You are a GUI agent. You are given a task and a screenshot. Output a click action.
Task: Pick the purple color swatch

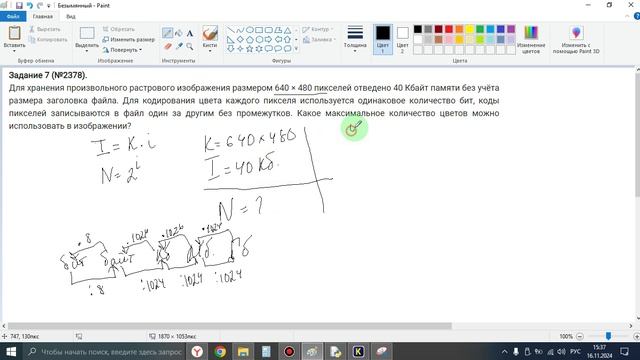[511, 29]
